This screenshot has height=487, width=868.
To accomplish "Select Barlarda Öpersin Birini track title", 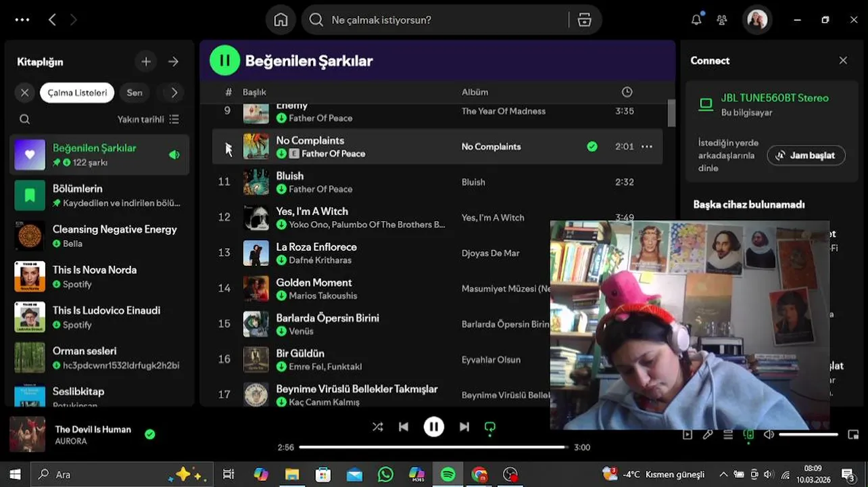I will tap(327, 318).
